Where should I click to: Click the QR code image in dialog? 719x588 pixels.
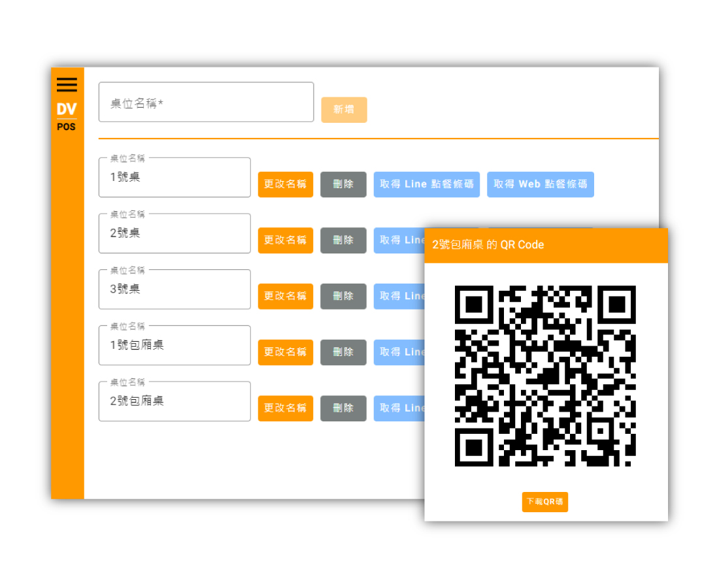[545, 376]
